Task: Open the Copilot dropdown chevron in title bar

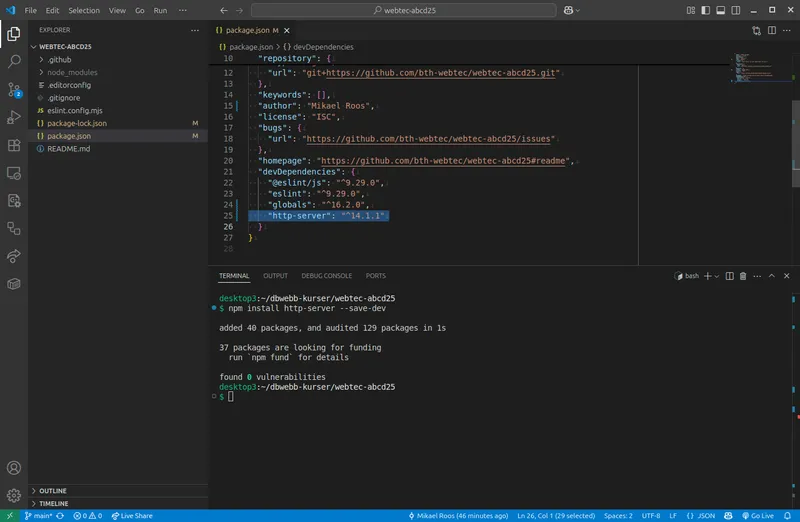Action: tap(578, 10)
